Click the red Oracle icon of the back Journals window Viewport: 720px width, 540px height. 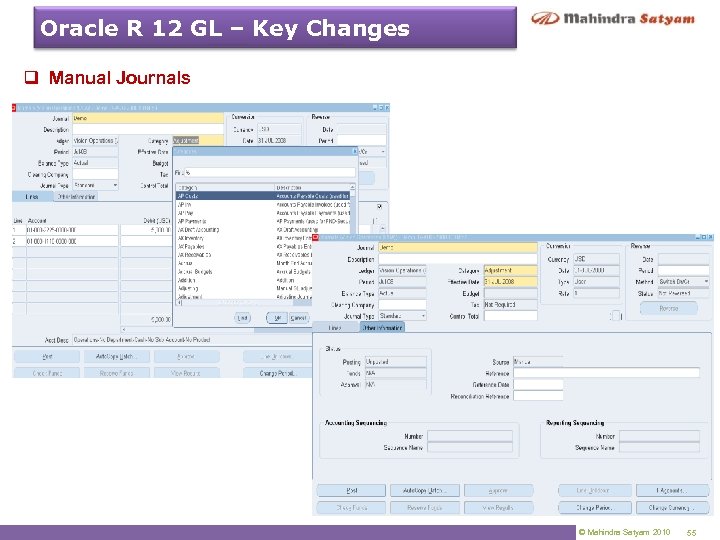pos(14,107)
